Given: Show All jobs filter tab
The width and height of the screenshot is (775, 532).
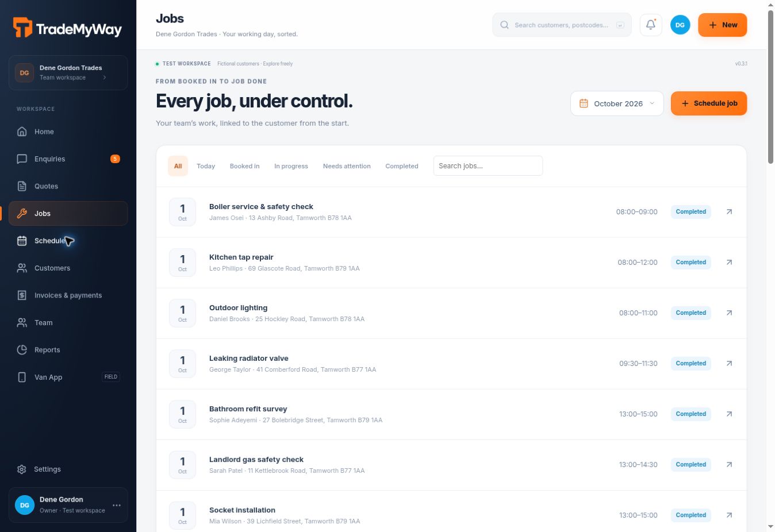Looking at the screenshot, I should (x=178, y=166).
